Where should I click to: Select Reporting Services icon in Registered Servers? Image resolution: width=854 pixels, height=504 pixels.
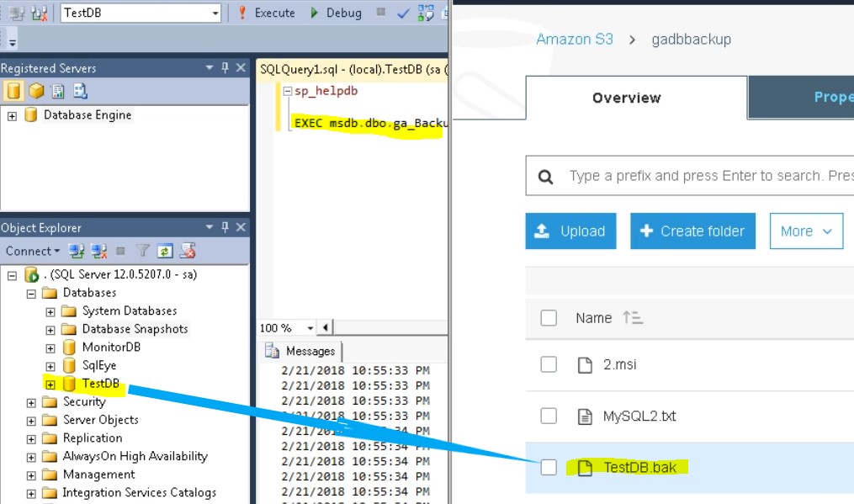[x=58, y=91]
